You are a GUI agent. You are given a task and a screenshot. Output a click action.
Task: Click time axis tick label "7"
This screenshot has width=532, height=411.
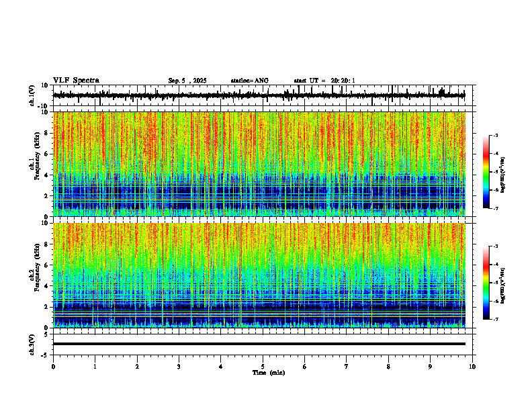(347, 367)
